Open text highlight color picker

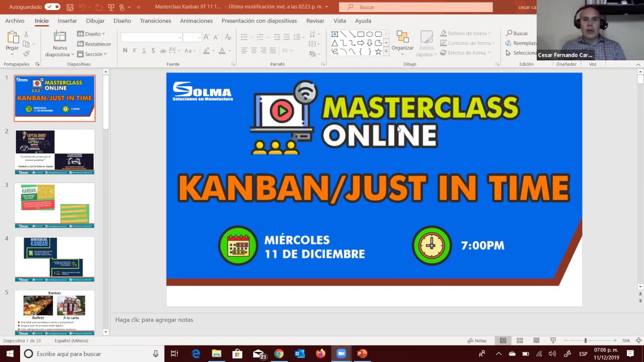click(207, 51)
